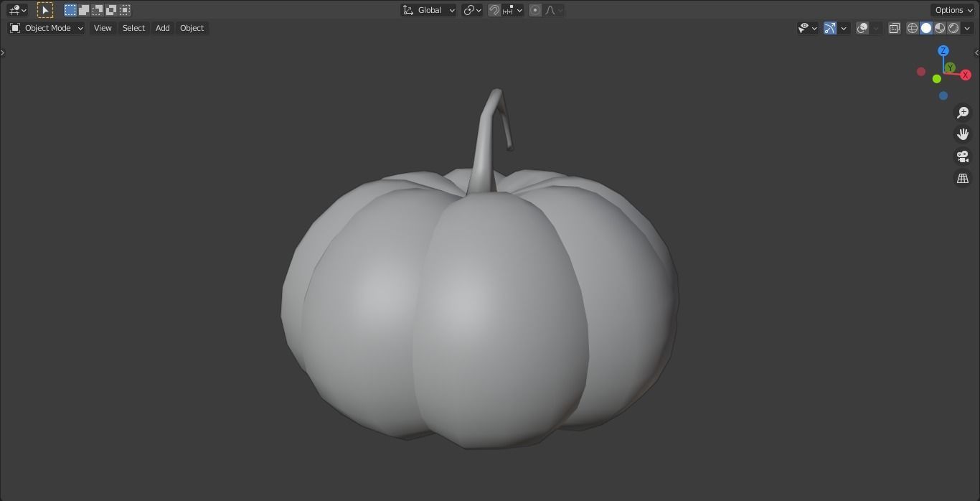Viewport: 980px width, 501px height.
Task: Open the View menu
Action: pyautogui.click(x=103, y=28)
